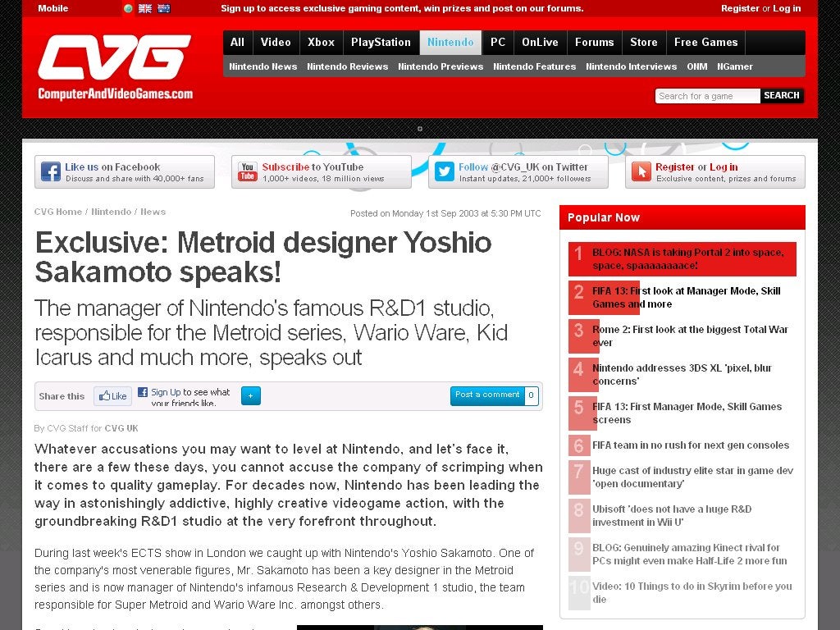
Task: Go to the Forums tab
Action: click(x=594, y=43)
